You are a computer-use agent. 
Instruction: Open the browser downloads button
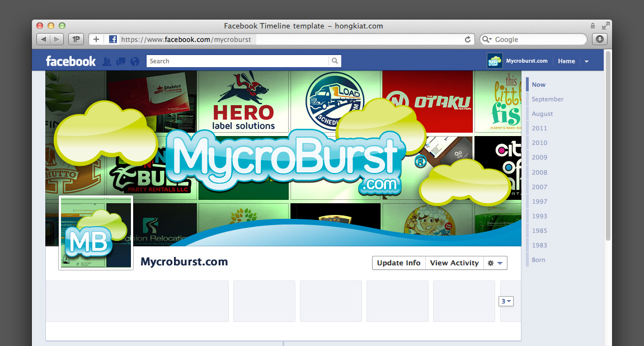pyautogui.click(x=600, y=39)
